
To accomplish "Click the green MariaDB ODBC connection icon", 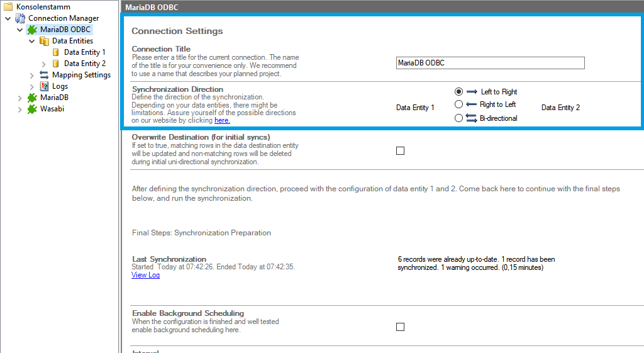I will point(32,30).
